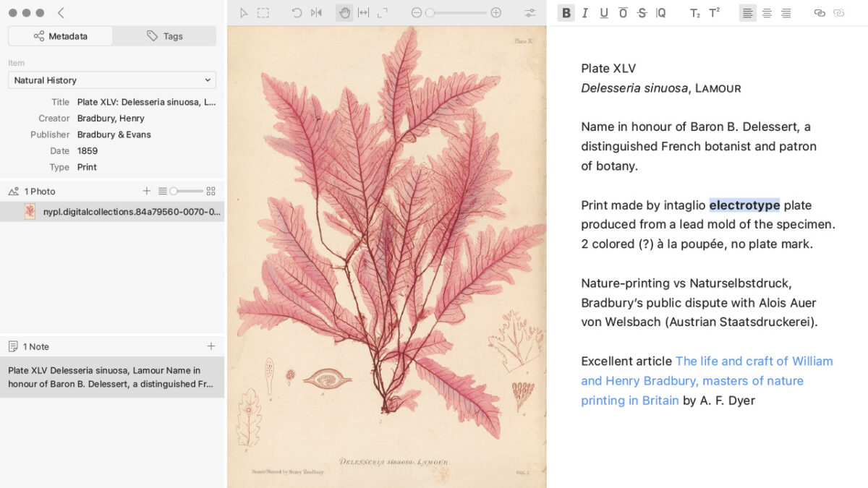Image resolution: width=868 pixels, height=488 pixels.
Task: Open the Natural History item type dropdown
Action: 112,80
